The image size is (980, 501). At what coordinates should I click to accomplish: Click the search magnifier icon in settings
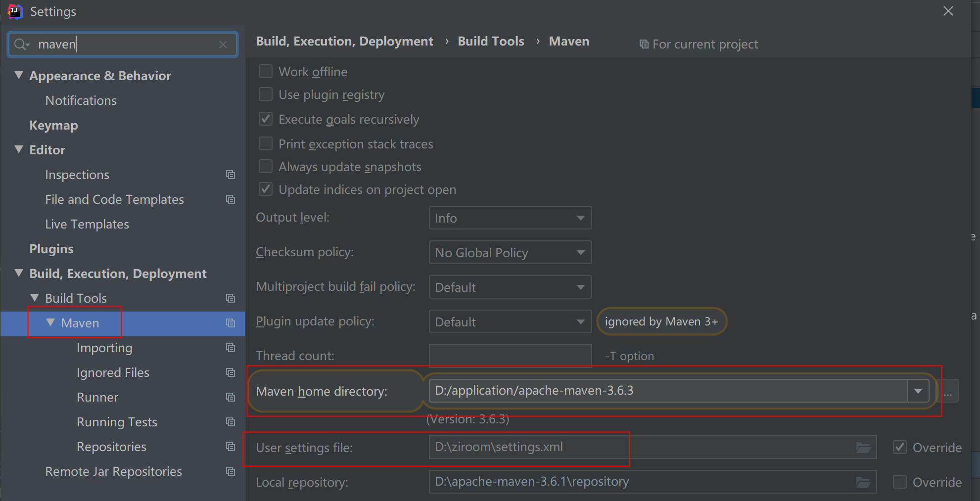coord(21,45)
